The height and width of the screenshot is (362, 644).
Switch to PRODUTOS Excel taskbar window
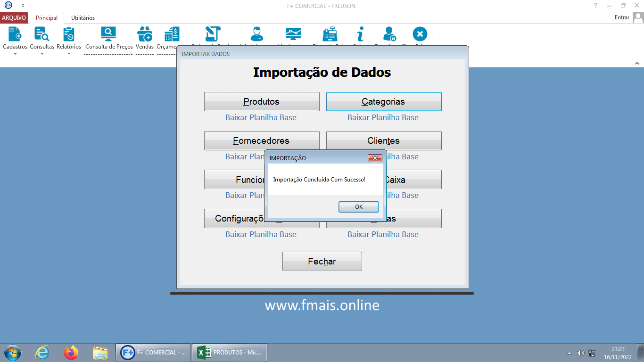pyautogui.click(x=230, y=352)
